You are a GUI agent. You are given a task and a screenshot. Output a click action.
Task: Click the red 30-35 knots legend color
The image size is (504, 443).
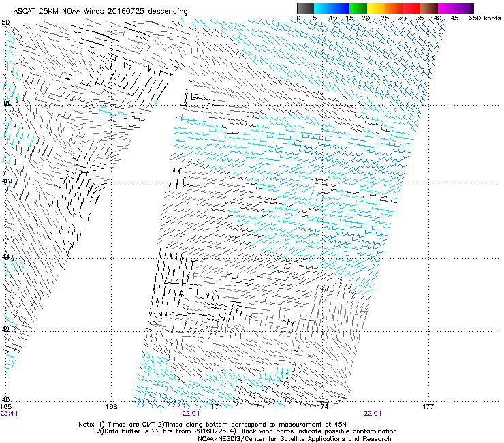[x=411, y=8]
